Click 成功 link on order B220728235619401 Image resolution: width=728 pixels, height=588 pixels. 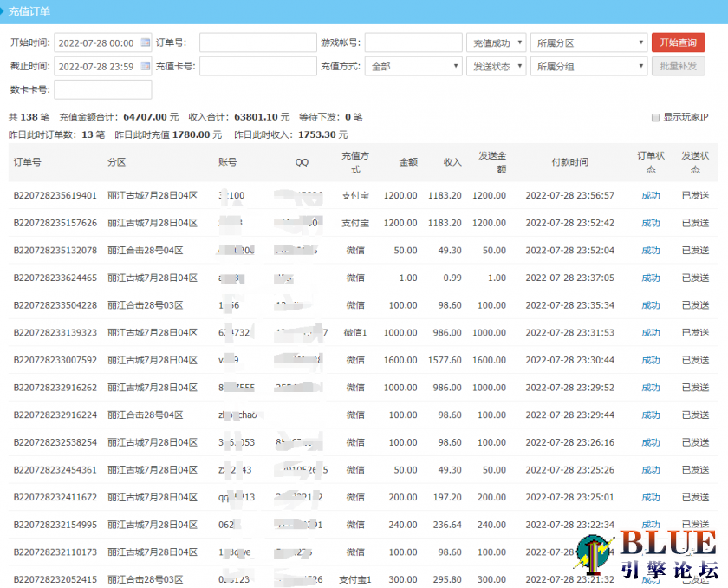tap(650, 195)
